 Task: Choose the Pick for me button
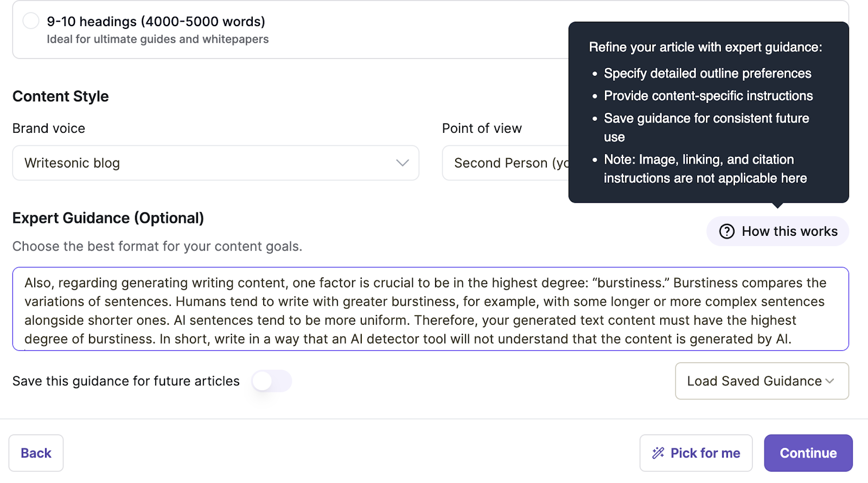coord(695,453)
